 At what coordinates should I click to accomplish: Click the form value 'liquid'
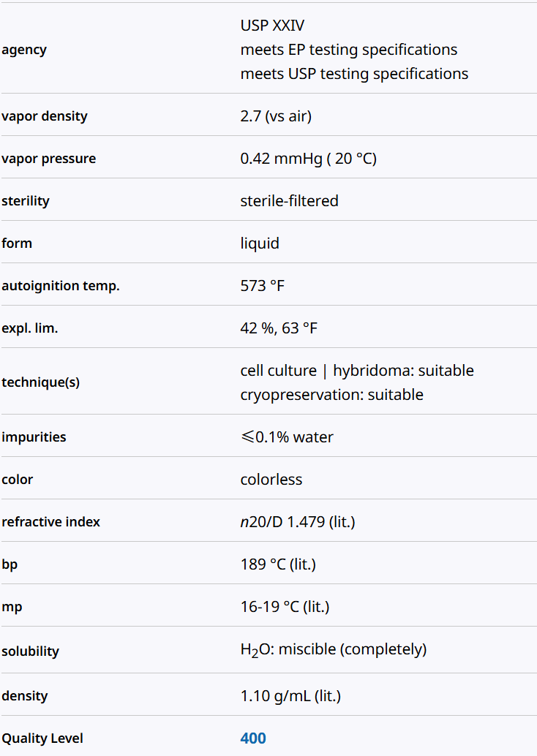click(260, 243)
